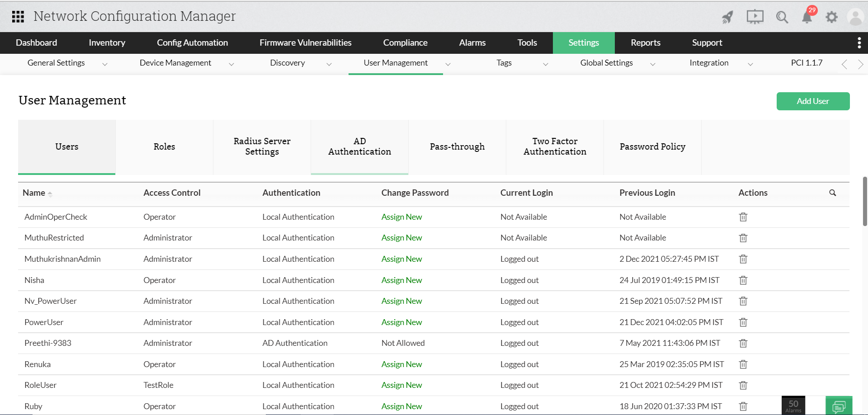This screenshot has height=415, width=868.
Task: Open the Compliance menu
Action: coord(405,43)
